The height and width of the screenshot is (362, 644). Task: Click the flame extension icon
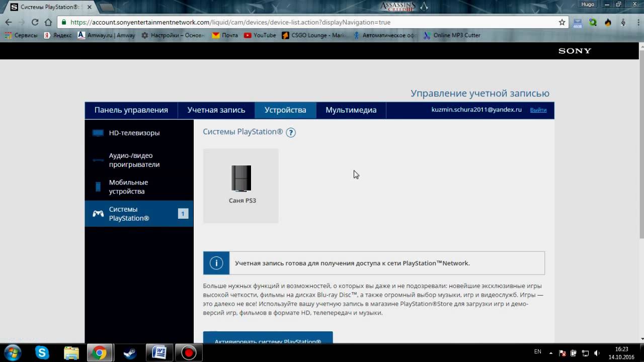[x=608, y=22]
